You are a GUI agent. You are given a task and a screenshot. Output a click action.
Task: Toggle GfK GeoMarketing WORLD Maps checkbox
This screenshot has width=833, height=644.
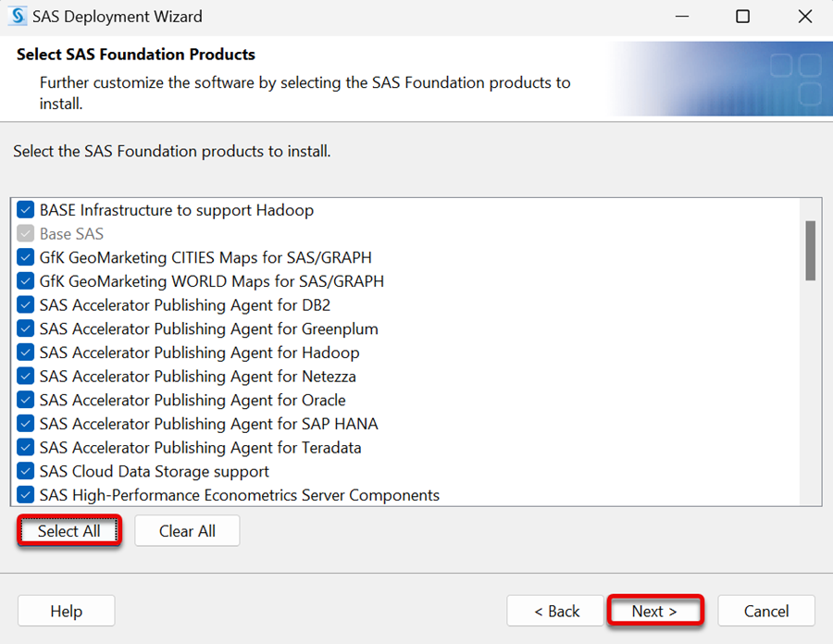(26, 281)
